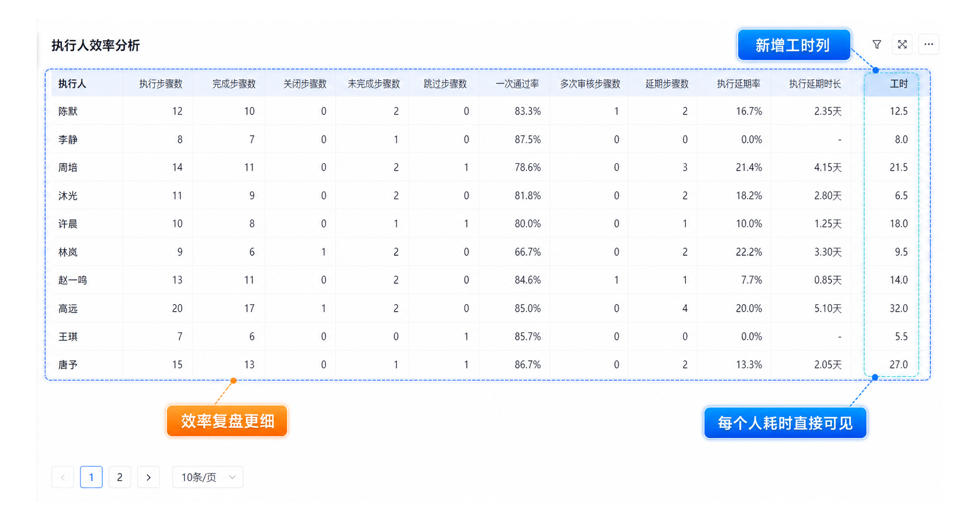Click the 多次审核步骤数 column header

click(590, 84)
